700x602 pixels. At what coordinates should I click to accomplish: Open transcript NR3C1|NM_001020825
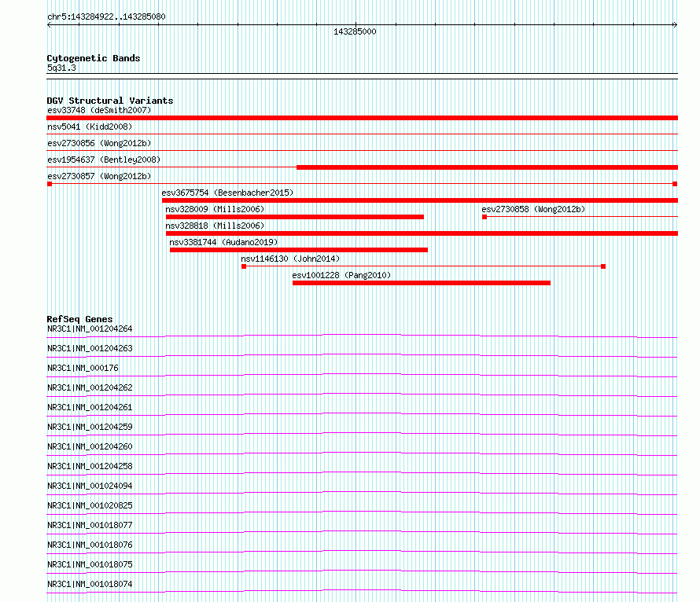90,505
